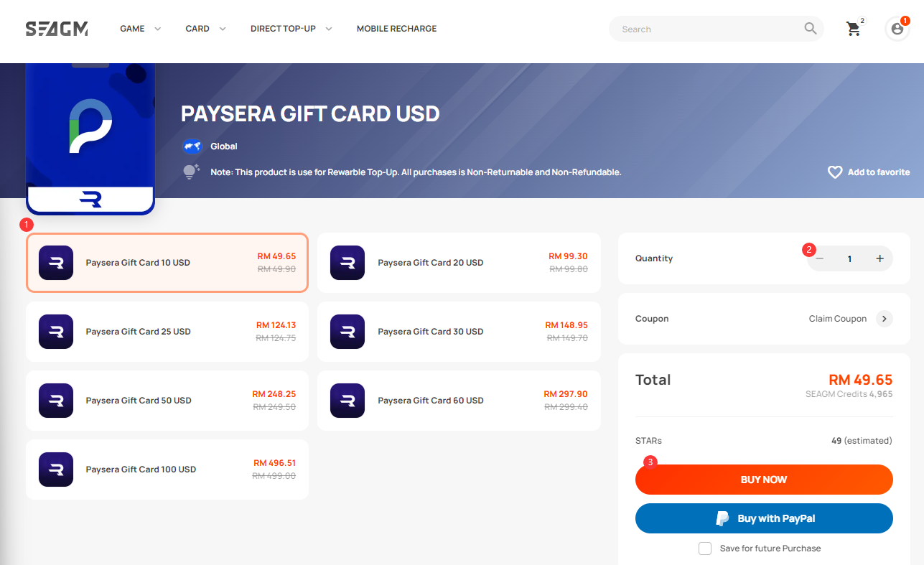
Task: Select Paysera Gift Card 100 USD
Action: 167,470
